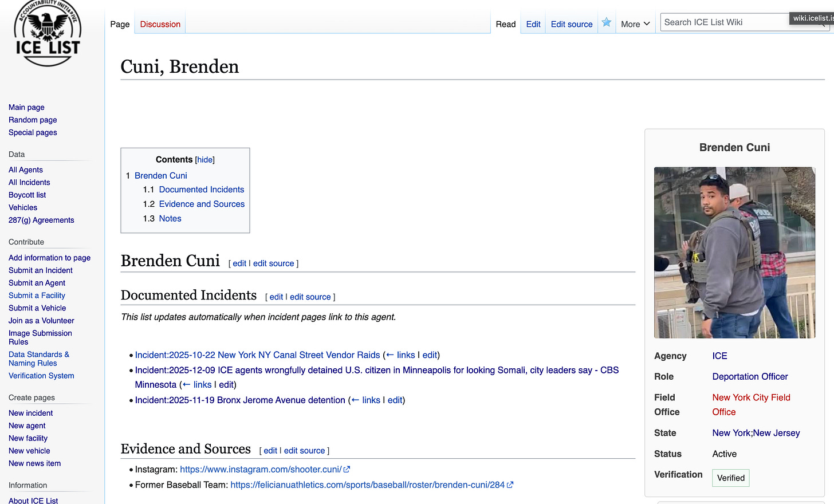
Task: Jump to Documented Incidents in contents
Action: coord(202,190)
